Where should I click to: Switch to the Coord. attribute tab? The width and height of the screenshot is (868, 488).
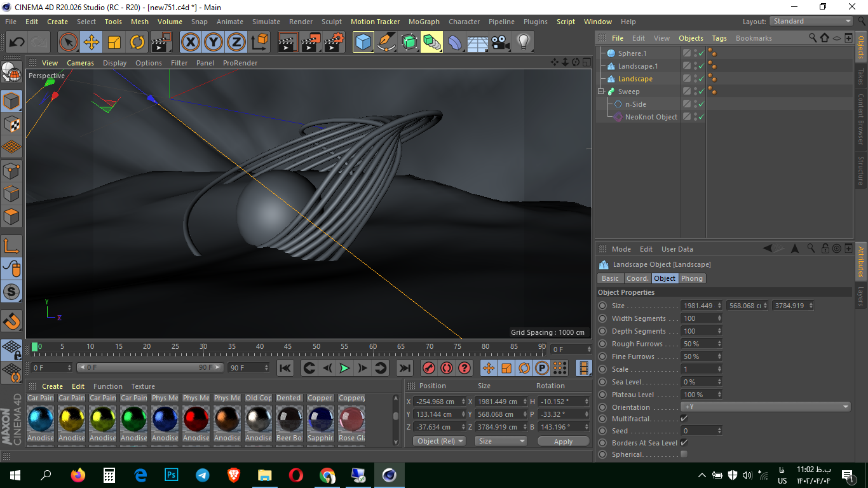pyautogui.click(x=637, y=278)
